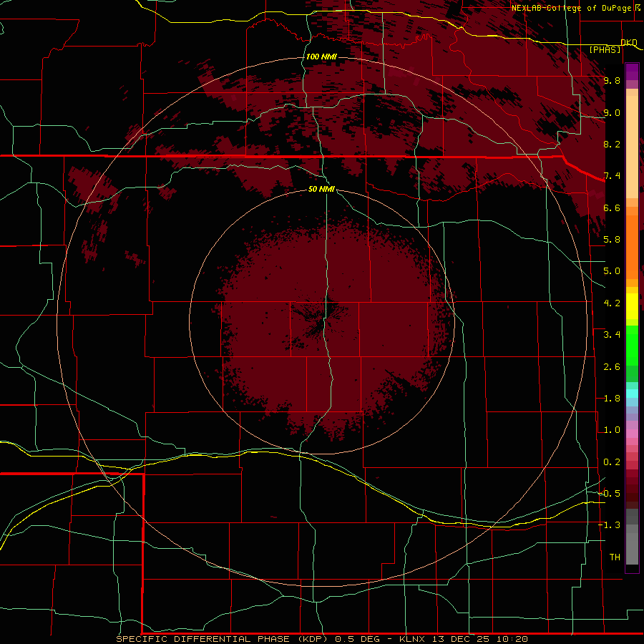644x644 pixels.
Task: Click 'SPECIFIC DIFFERENTIAL PHASE (KDP)' caption text
Action: pyautogui.click(x=222, y=639)
